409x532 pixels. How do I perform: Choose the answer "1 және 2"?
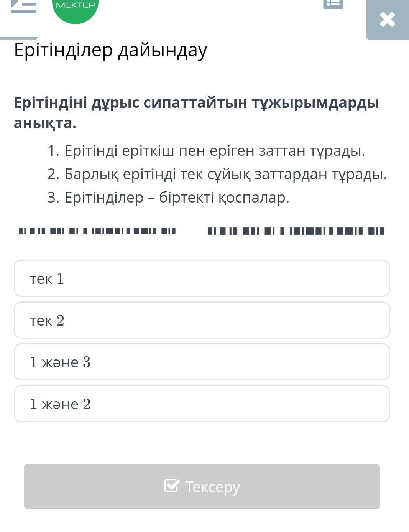tap(202, 404)
